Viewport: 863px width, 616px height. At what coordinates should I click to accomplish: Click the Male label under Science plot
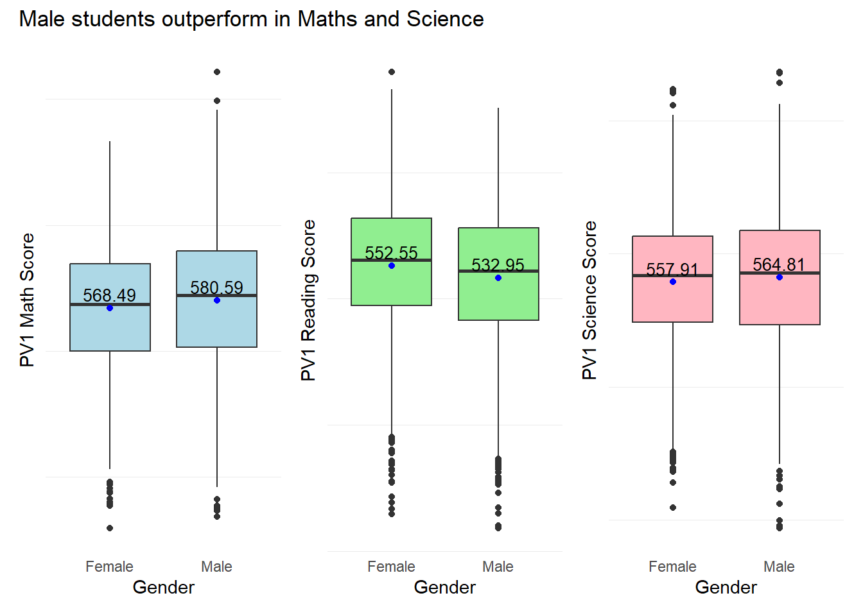click(x=779, y=567)
